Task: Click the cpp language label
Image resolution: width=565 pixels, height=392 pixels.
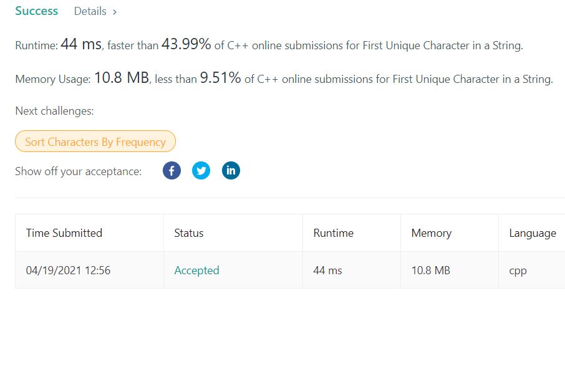Action: click(518, 270)
